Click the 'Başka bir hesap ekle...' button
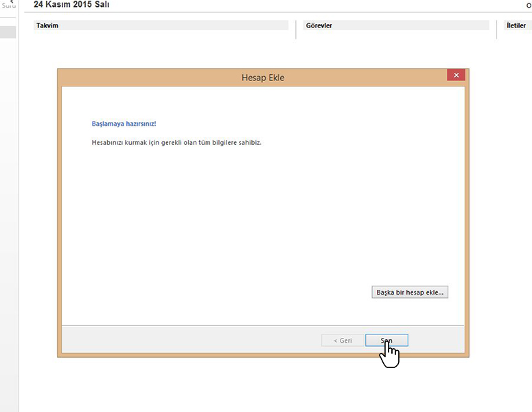 410,292
